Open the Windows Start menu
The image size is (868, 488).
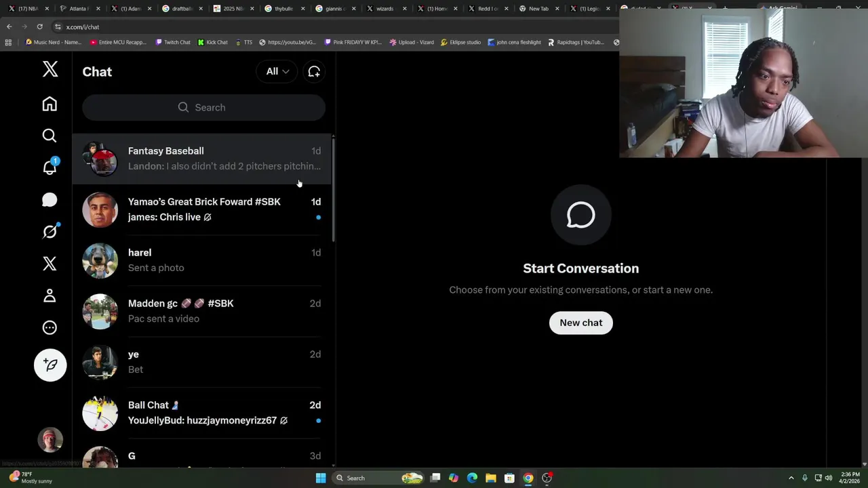321,478
